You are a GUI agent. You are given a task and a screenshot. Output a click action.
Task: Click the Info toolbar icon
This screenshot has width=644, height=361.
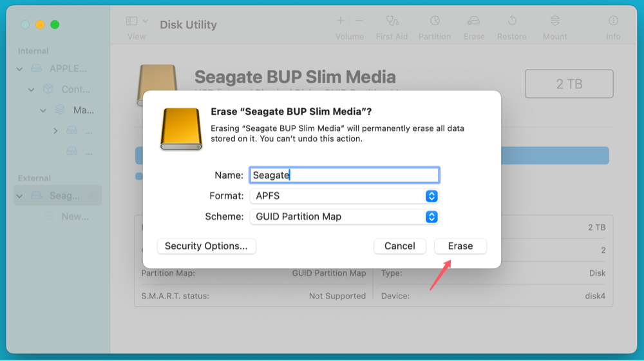pos(613,21)
